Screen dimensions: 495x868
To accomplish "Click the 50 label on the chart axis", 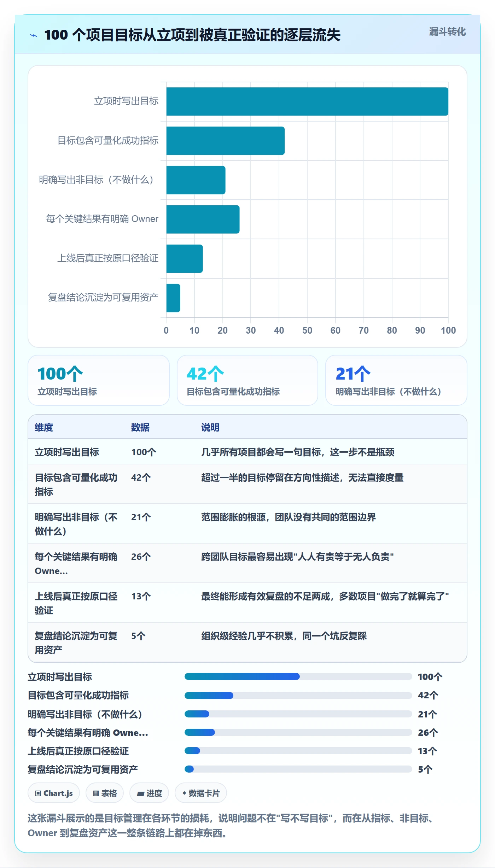I will (x=307, y=330).
